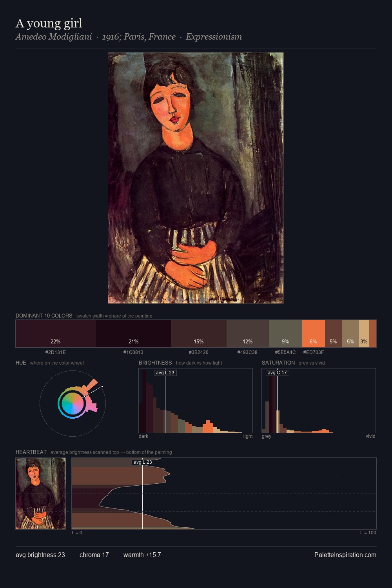Screen dimensions: 392x588
Task: Click the 22% swatch #2D131E
Action: [56, 334]
